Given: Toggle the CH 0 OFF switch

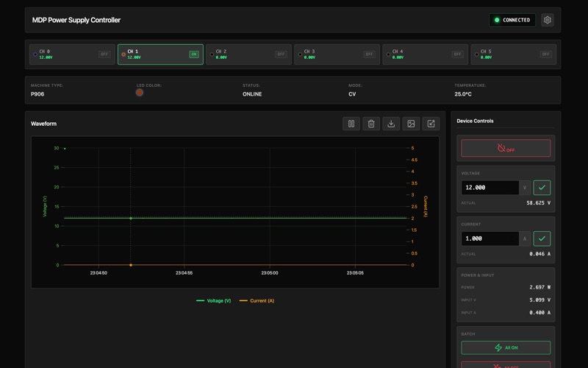Looking at the screenshot, I should 104,54.
